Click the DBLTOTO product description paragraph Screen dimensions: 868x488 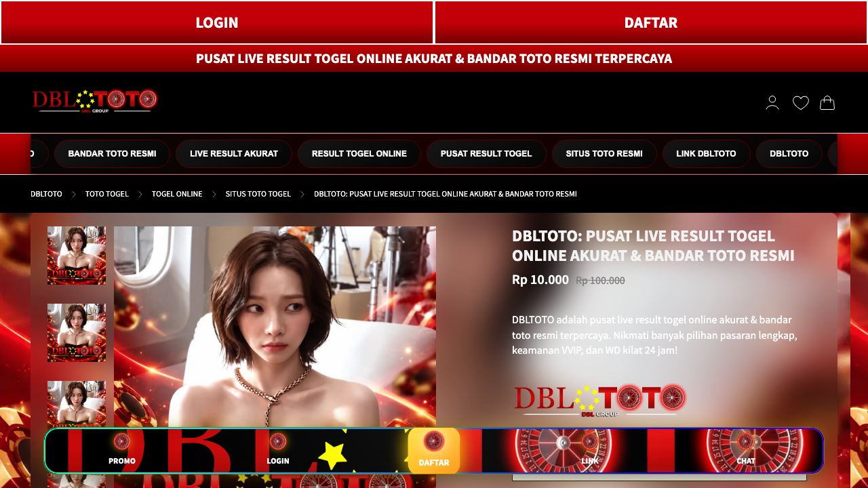pyautogui.click(x=654, y=335)
